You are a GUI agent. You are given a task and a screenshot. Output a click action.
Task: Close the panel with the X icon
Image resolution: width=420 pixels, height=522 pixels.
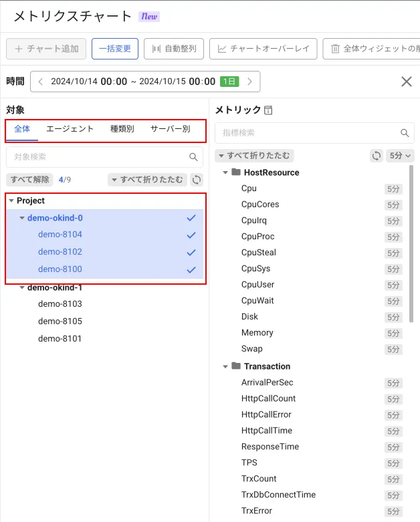click(x=407, y=82)
